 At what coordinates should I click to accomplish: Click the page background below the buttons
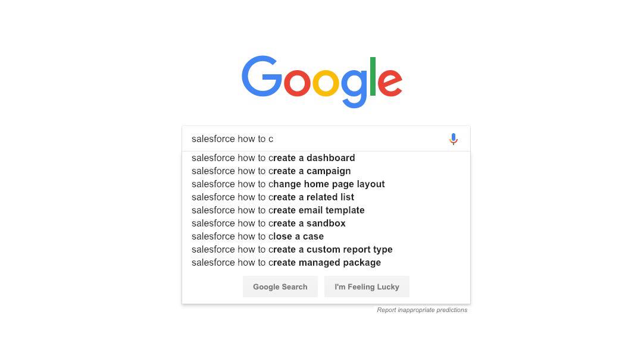(x=321, y=339)
